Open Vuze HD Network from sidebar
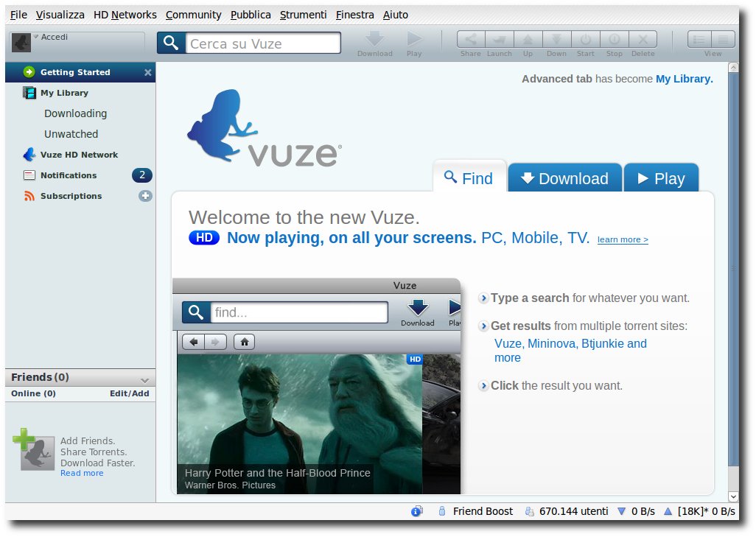Image resolution: width=756 pixels, height=537 pixels. [79, 155]
